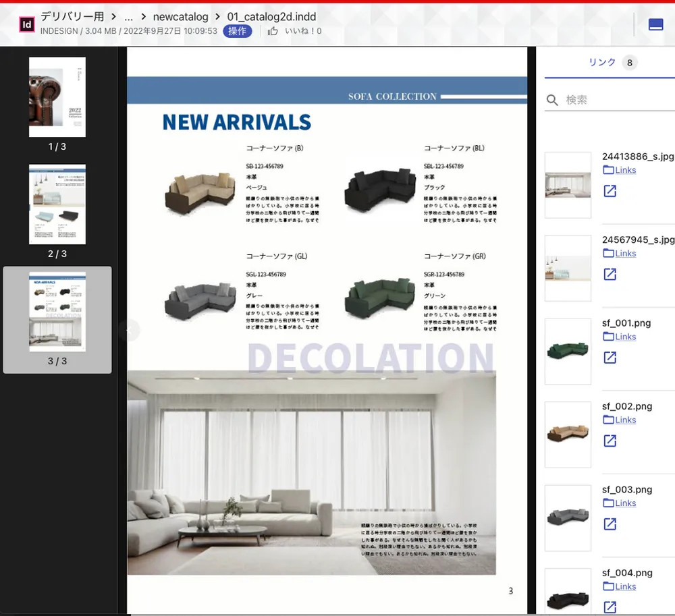Click the 検索 search input field

click(x=618, y=101)
